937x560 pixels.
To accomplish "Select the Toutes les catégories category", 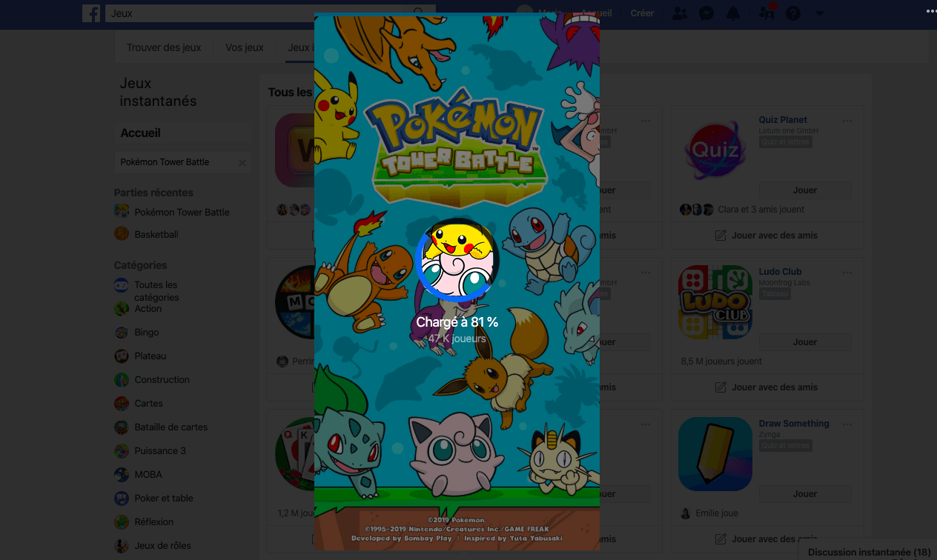I will pyautogui.click(x=156, y=291).
